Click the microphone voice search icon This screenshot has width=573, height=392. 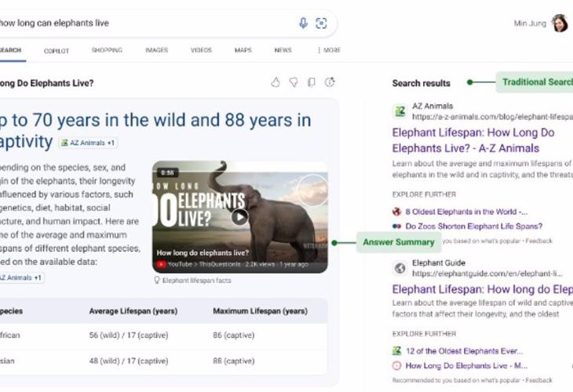coord(303,24)
